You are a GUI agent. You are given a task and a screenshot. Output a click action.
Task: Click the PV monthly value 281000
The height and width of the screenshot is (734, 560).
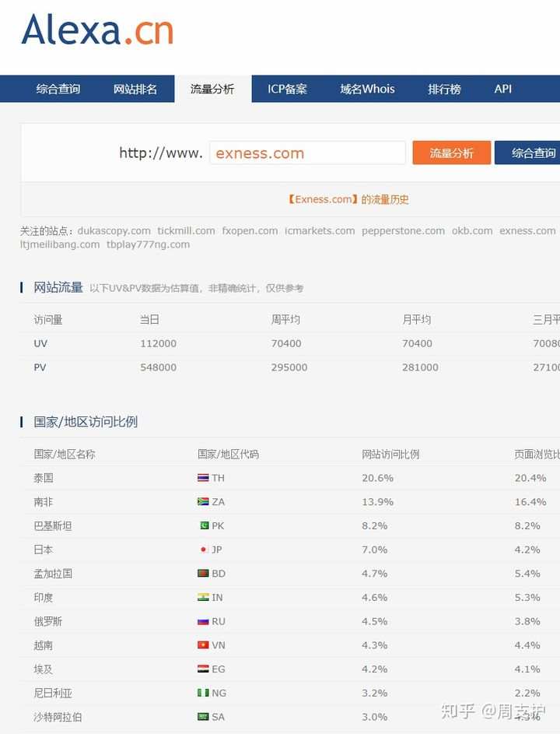pos(420,367)
